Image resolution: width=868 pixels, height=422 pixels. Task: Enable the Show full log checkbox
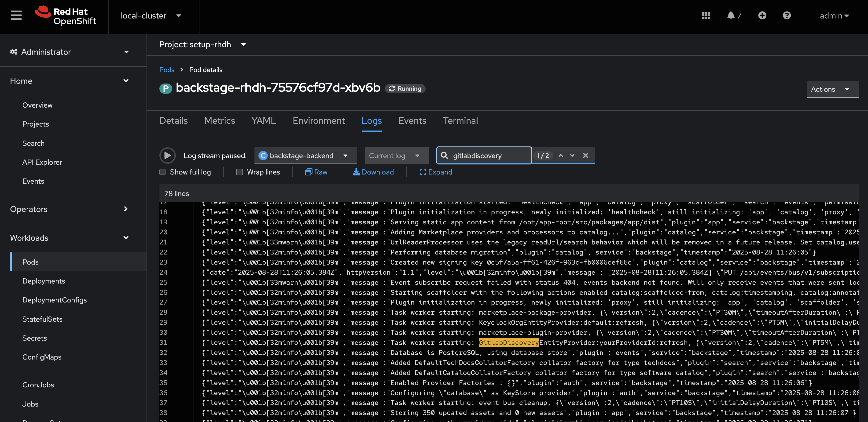[x=162, y=172]
